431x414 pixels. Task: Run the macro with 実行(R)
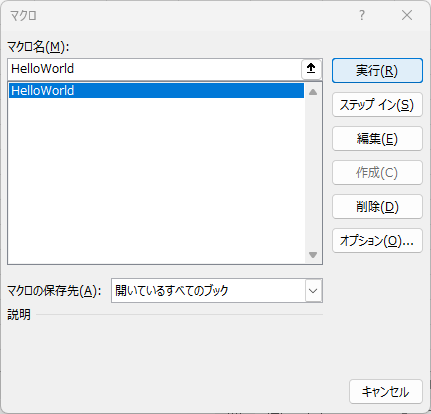point(377,71)
